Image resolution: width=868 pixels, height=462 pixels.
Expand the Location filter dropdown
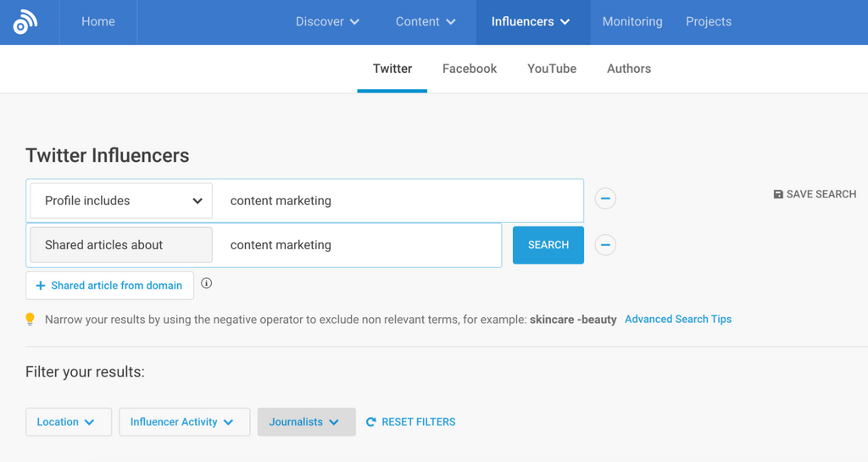[x=68, y=421]
